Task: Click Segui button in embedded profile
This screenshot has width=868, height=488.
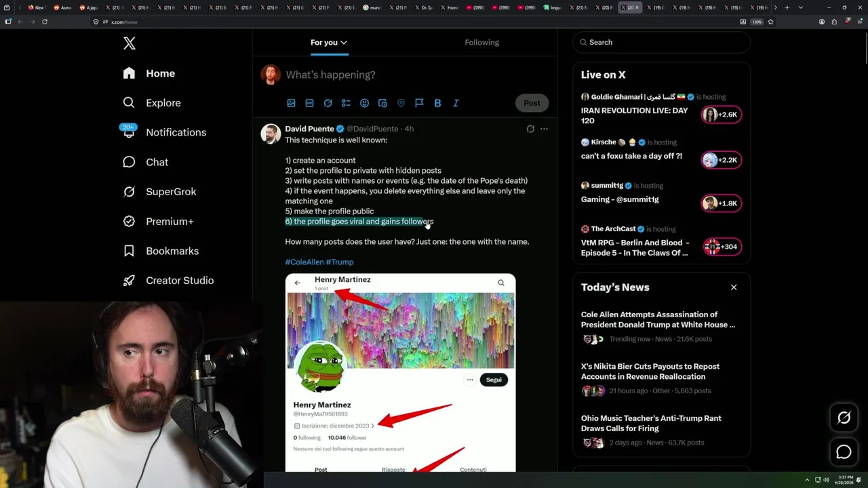Action: (x=494, y=380)
